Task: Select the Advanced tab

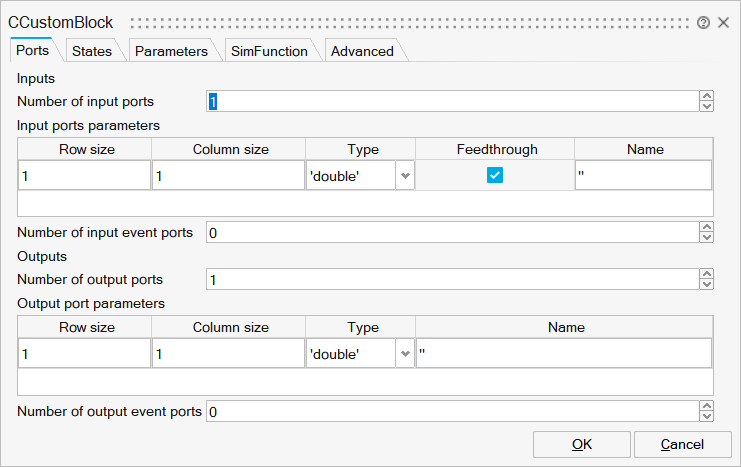Action: 362,51
